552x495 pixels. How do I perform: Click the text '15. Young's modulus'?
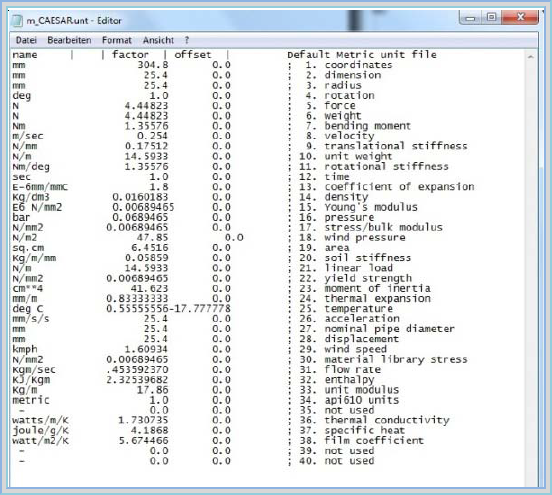(x=358, y=207)
